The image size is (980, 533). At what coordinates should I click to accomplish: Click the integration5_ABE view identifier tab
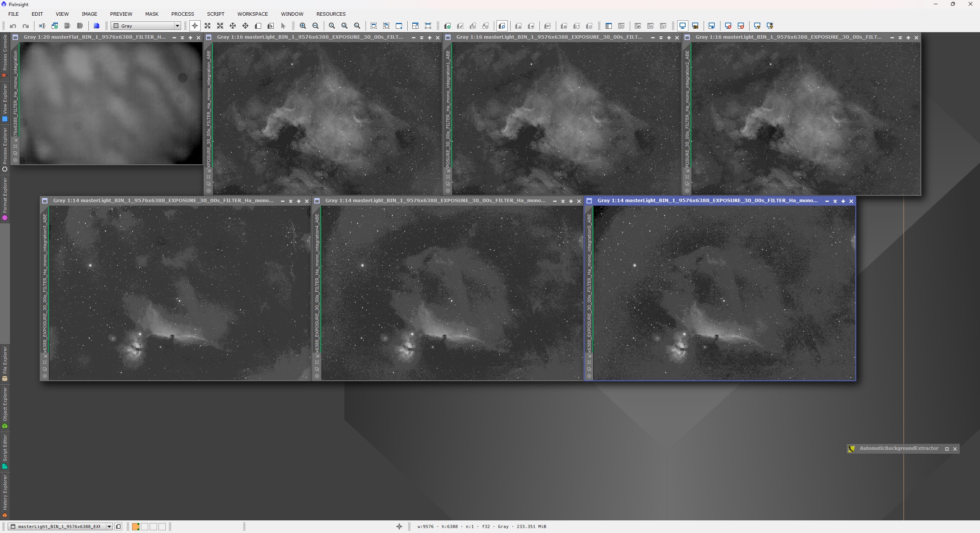tap(589, 283)
